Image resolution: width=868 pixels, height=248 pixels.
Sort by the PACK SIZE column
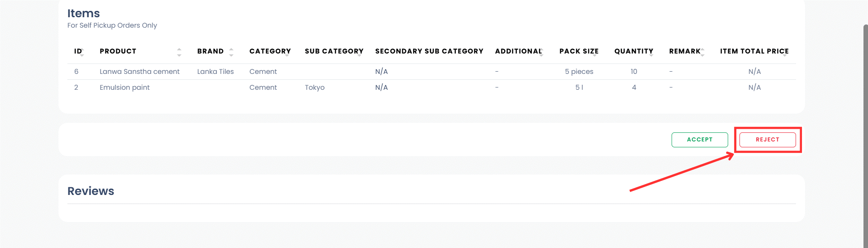(x=578, y=51)
